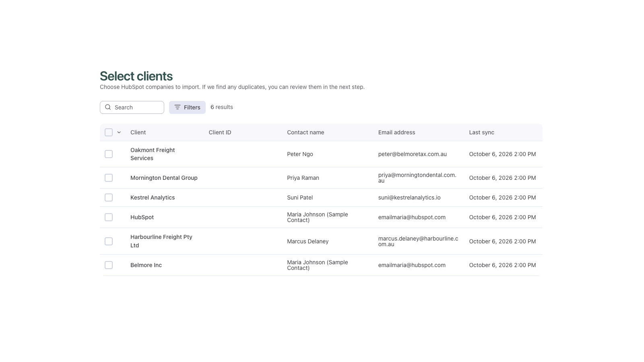Click contact name Priya Raman
This screenshot has width=644, height=362.
pyautogui.click(x=303, y=178)
